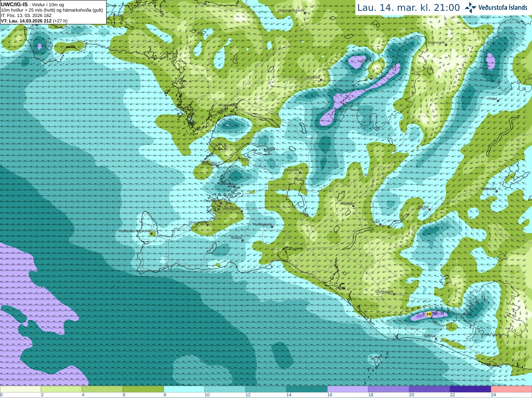Click the Hveravellir station label
The height and width of the screenshot is (398, 532).
pyautogui.click(x=436, y=42)
